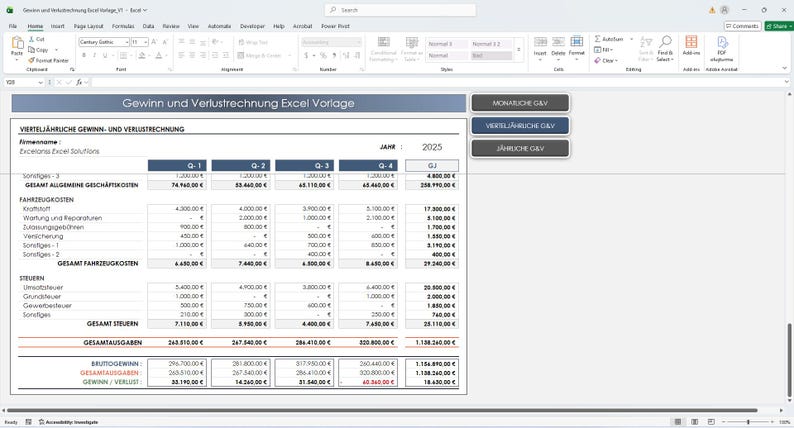Toggle Bold formatting
This screenshot has width=794, height=428.
(x=84, y=55)
